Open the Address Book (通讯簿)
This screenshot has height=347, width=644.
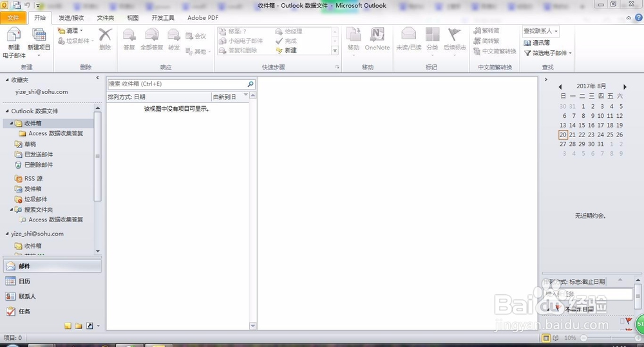coord(537,42)
